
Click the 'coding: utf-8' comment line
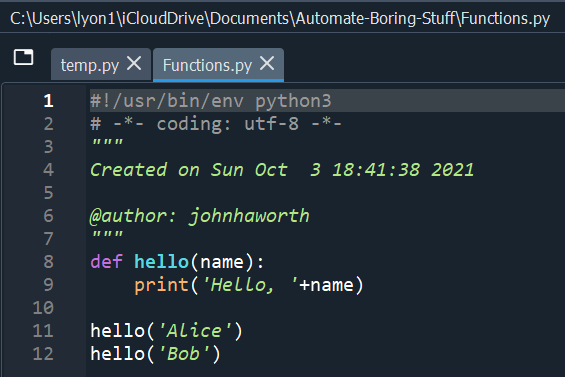(x=215, y=124)
